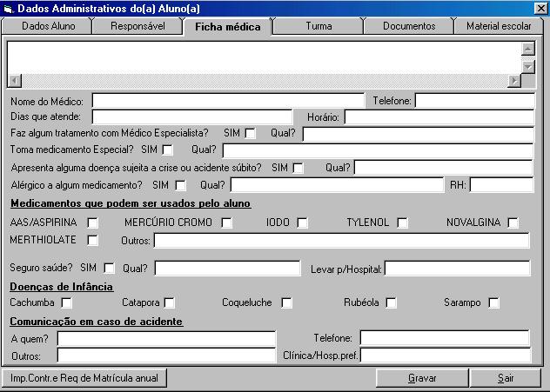550x392 pixels.
Task: Mark the Catapora childhood disease checkbox
Action: (x=170, y=302)
